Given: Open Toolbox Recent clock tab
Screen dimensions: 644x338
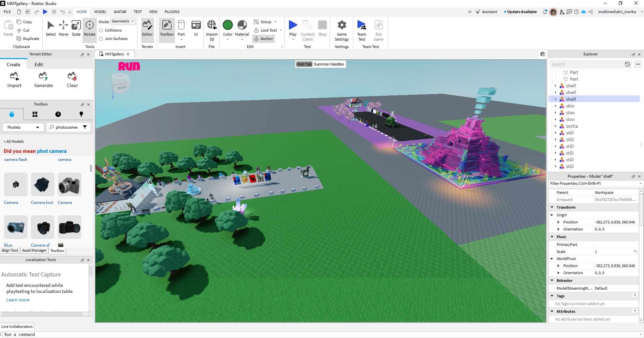Looking at the screenshot, I should coord(58,114).
